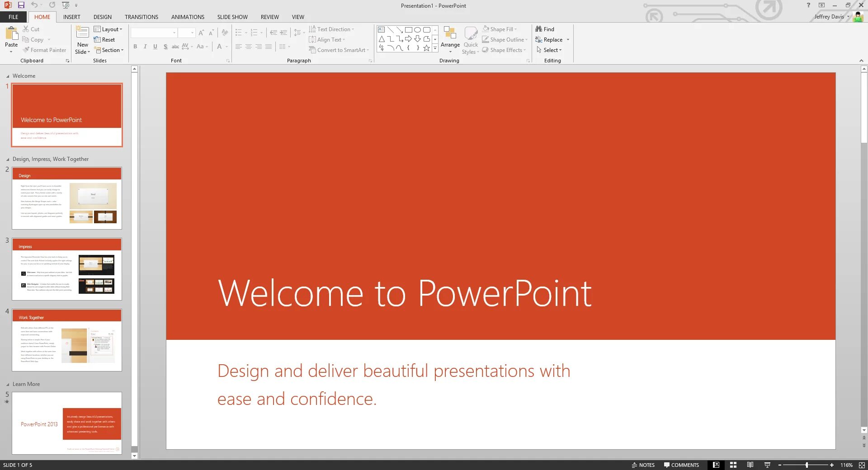Pick the five-point star shape
Screen dimensions: 868x470
pos(426,48)
